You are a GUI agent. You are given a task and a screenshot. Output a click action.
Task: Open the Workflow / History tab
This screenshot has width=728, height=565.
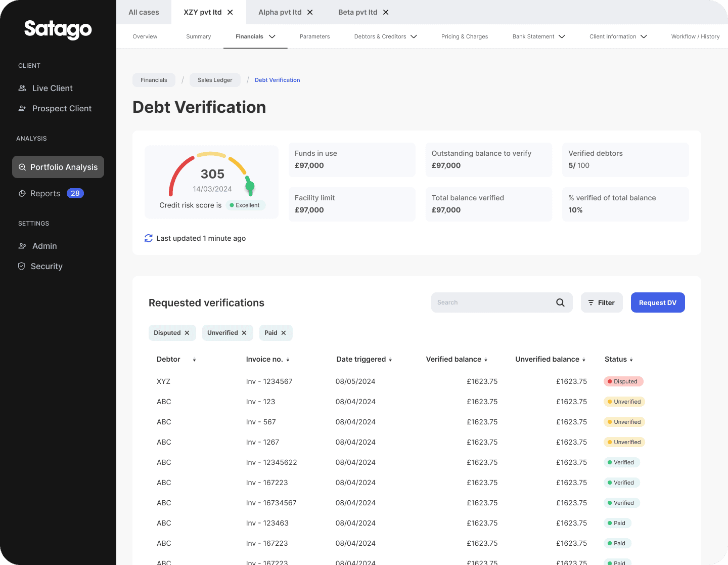[696, 36]
